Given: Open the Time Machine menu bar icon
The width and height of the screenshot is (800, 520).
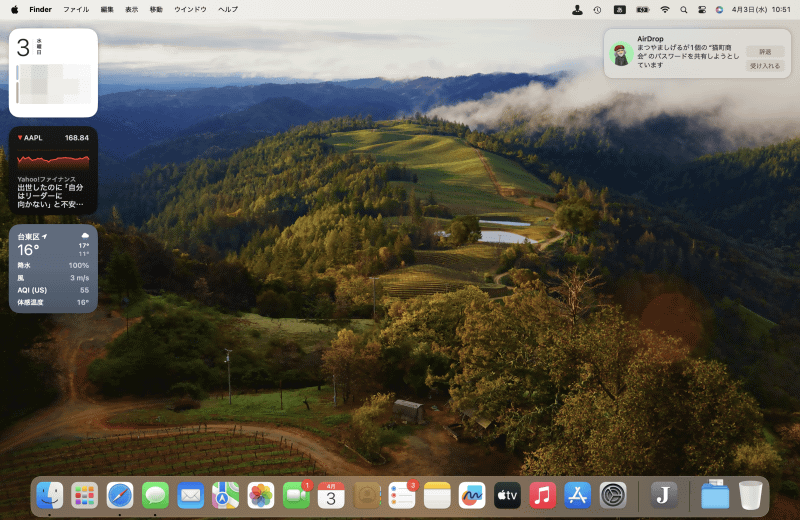Looking at the screenshot, I should pos(597,9).
